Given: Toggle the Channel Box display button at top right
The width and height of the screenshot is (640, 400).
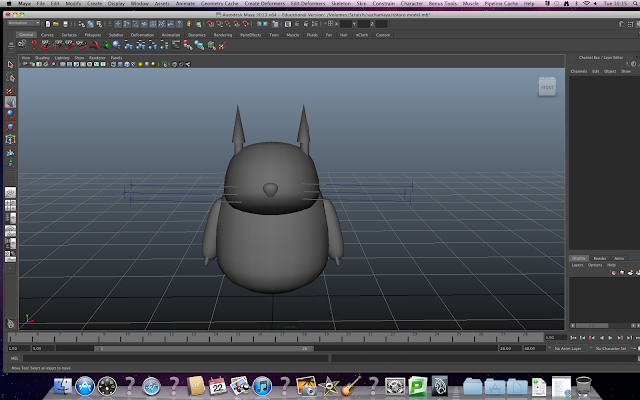Looking at the screenshot, I should [x=638, y=24].
